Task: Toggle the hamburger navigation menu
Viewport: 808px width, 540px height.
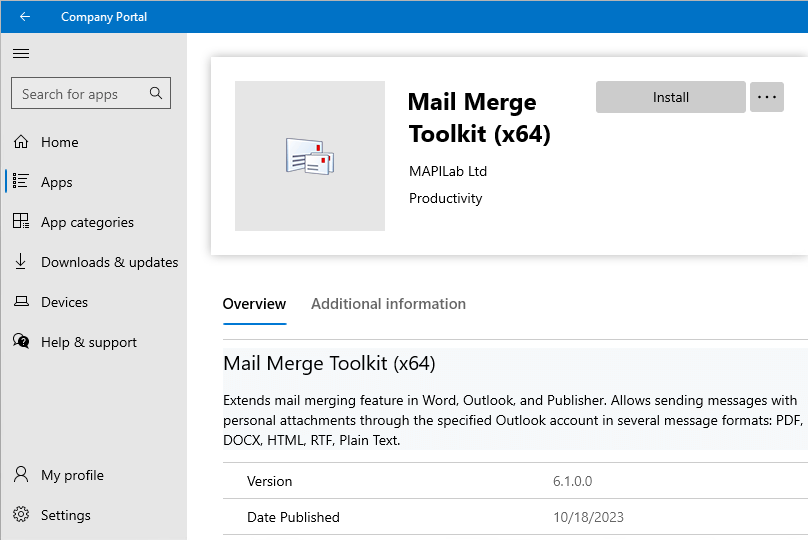Action: tap(21, 54)
